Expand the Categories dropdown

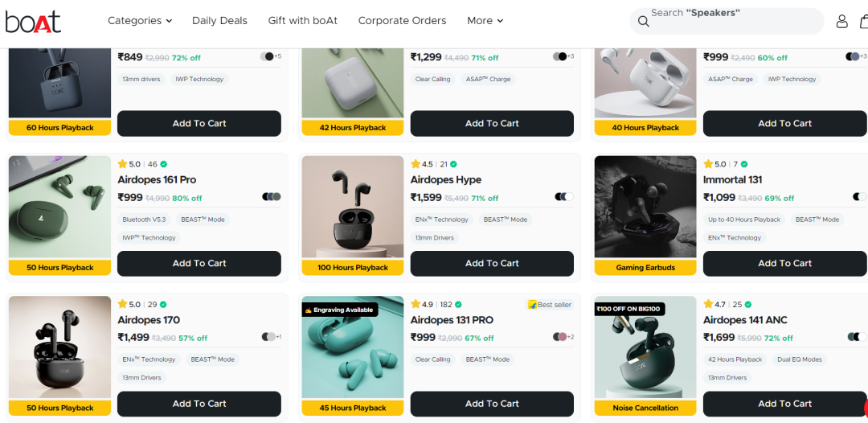point(140,21)
